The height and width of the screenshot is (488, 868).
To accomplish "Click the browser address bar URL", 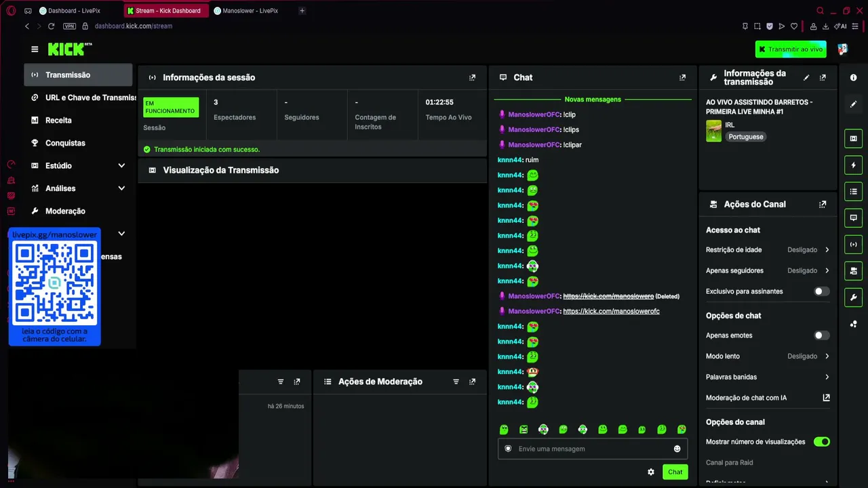I will coord(134,26).
